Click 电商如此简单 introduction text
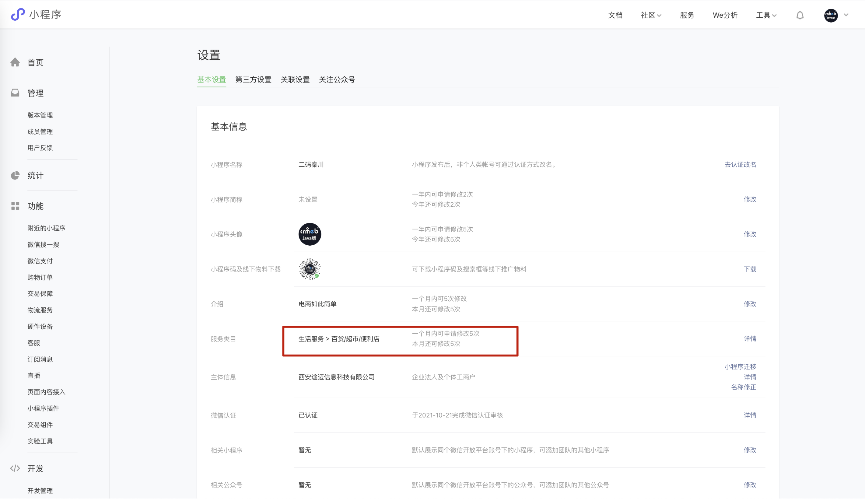This screenshot has height=504, width=865. [x=317, y=304]
